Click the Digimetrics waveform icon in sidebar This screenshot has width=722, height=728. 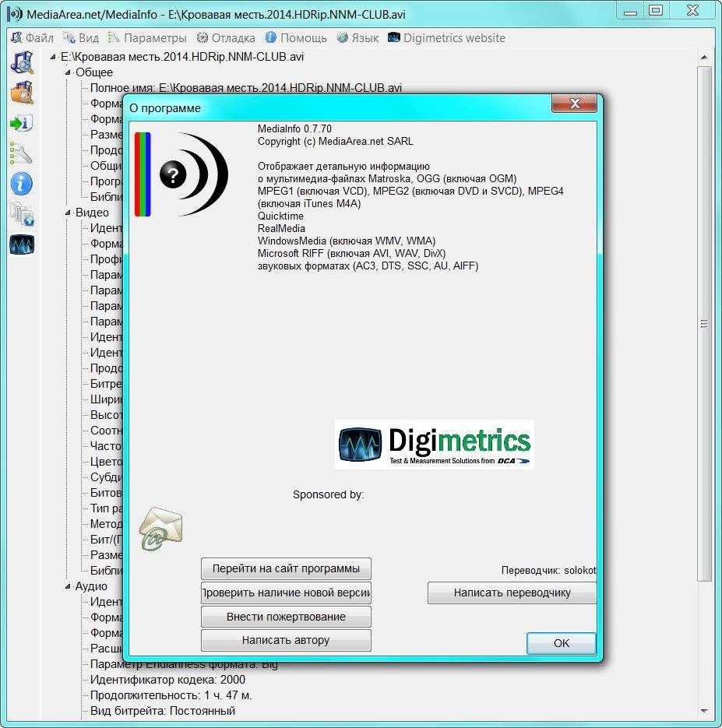click(22, 244)
